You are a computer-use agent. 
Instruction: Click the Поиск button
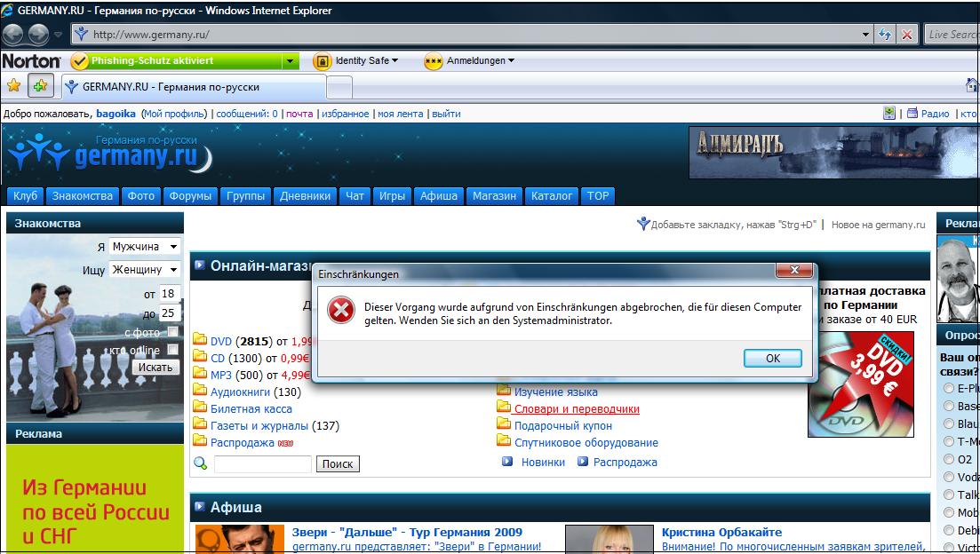point(338,464)
